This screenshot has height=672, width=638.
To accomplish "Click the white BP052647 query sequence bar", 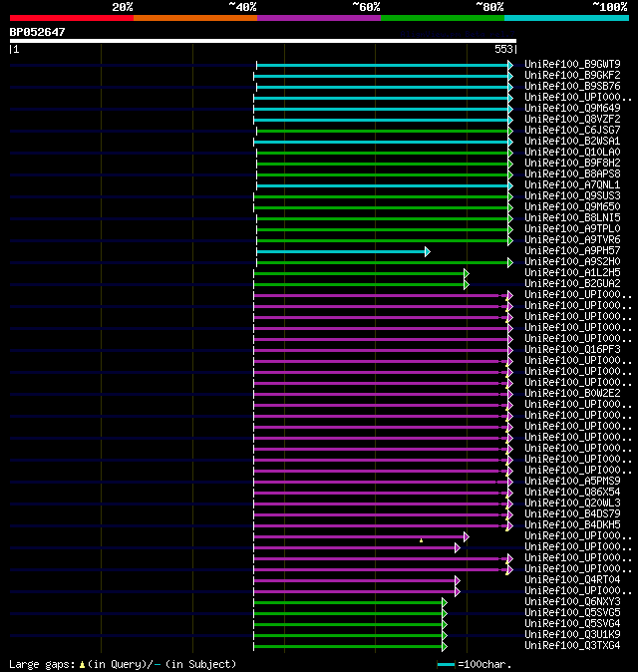I will coord(263,41).
